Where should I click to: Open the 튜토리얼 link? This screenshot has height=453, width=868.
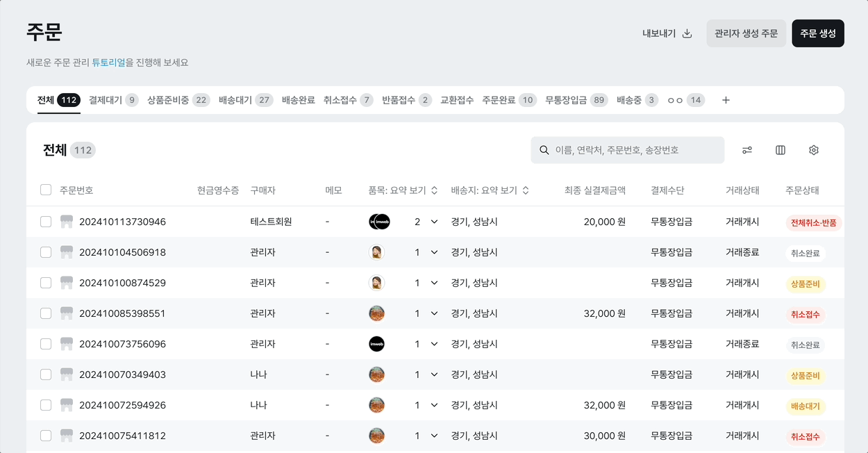click(x=108, y=63)
